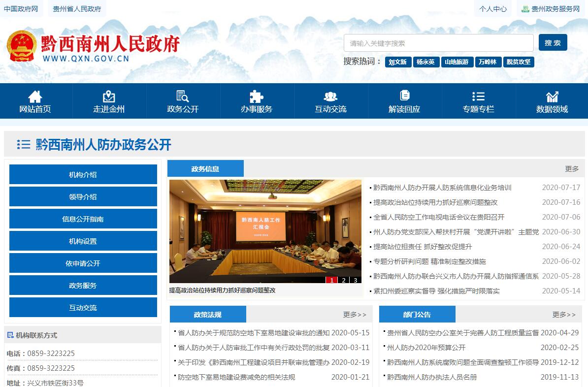Click 贵州政务服务网 logo icon
The height and width of the screenshot is (387, 588).
(x=525, y=9)
